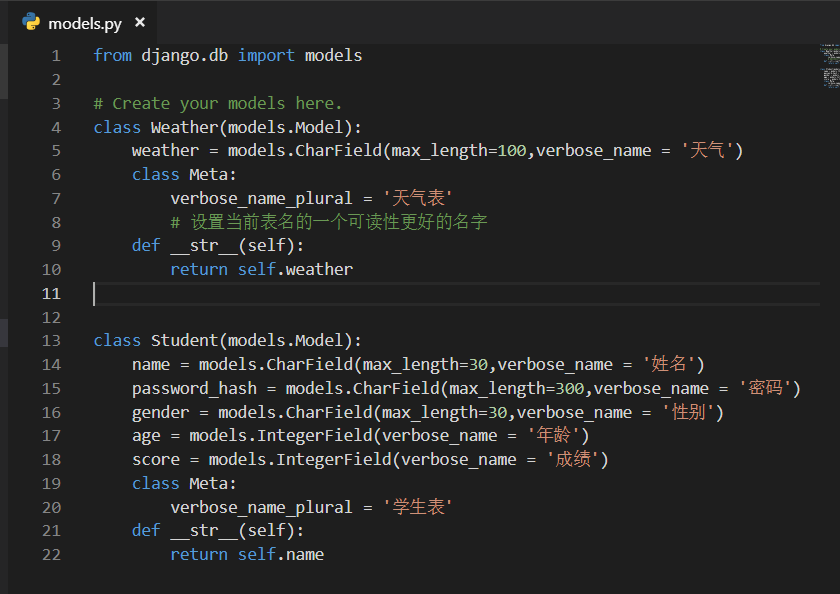Click line number 22 in the gutter
840x594 pixels.
(52, 554)
